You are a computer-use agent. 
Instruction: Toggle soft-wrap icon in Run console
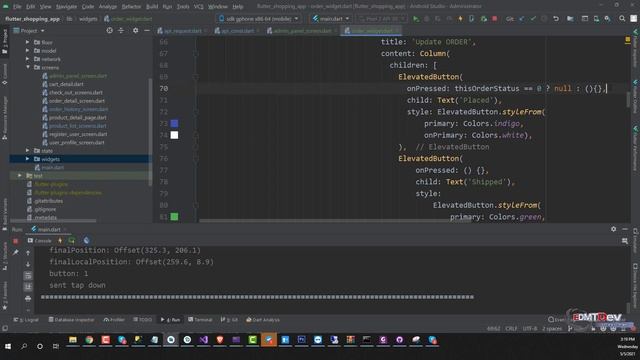[28, 276]
